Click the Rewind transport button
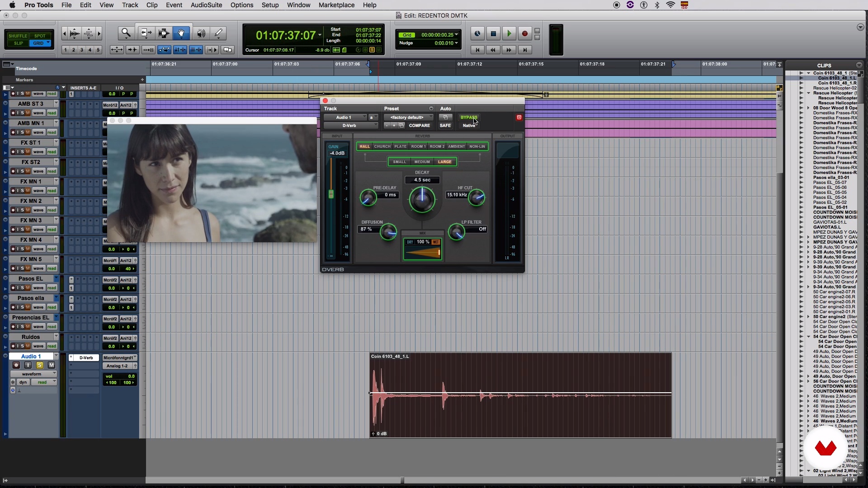The height and width of the screenshot is (488, 868). (x=493, y=50)
